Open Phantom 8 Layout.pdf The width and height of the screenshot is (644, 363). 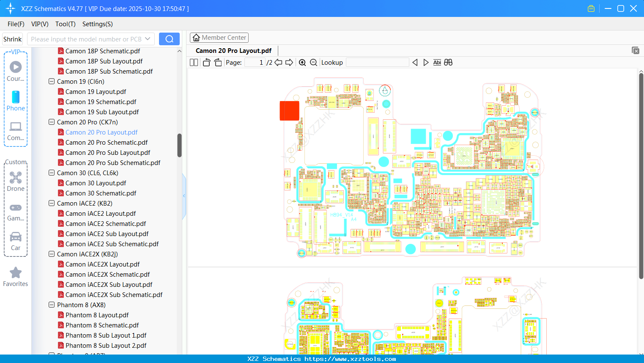pos(97,315)
